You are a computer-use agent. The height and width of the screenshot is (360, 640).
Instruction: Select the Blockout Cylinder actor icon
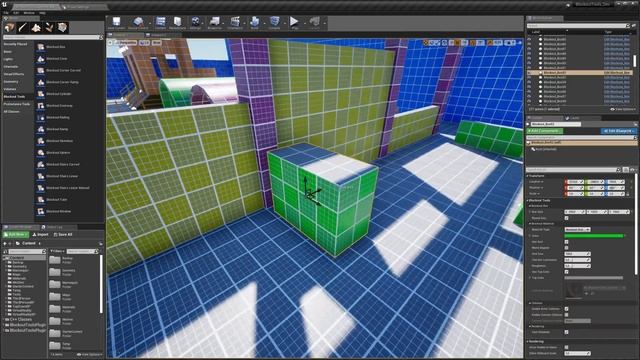tap(41, 94)
